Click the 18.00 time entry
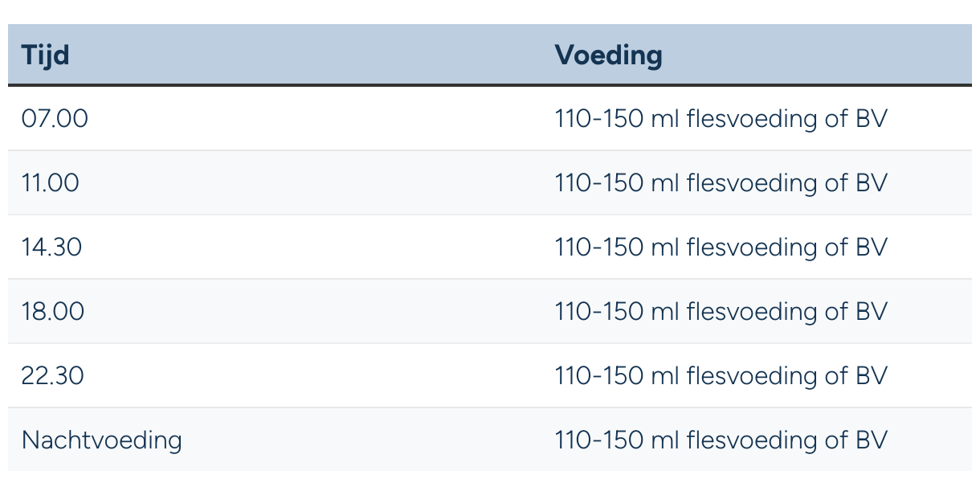The width and height of the screenshot is (980, 479). [x=53, y=312]
